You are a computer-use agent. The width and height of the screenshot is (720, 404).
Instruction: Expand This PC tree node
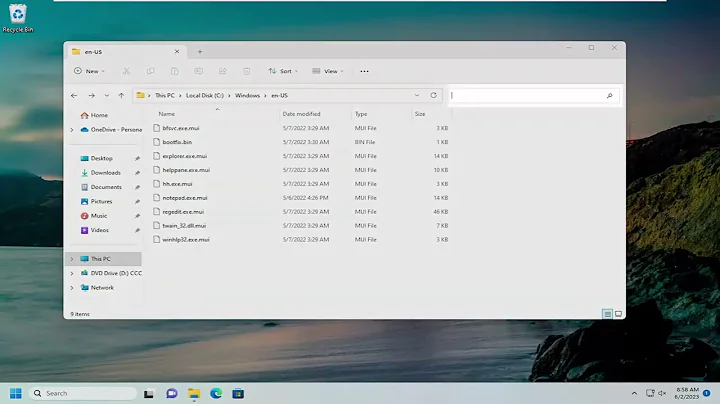[72, 259]
